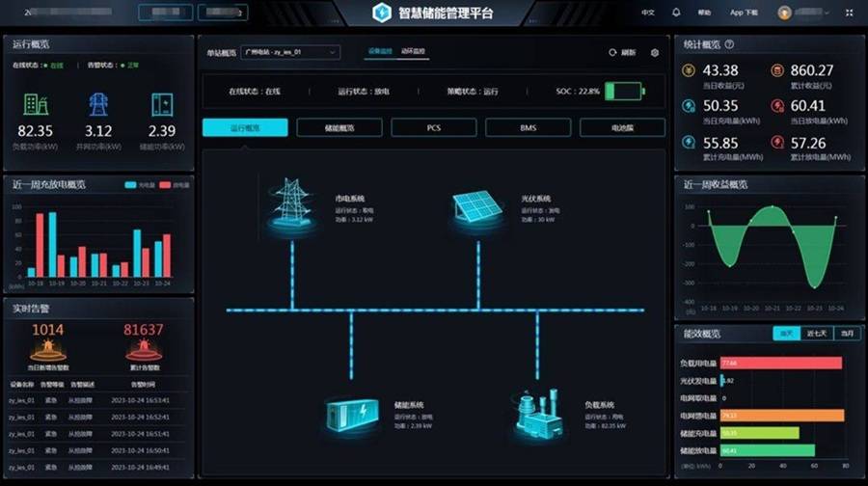
Task: Open the BMS tab
Action: 529,127
